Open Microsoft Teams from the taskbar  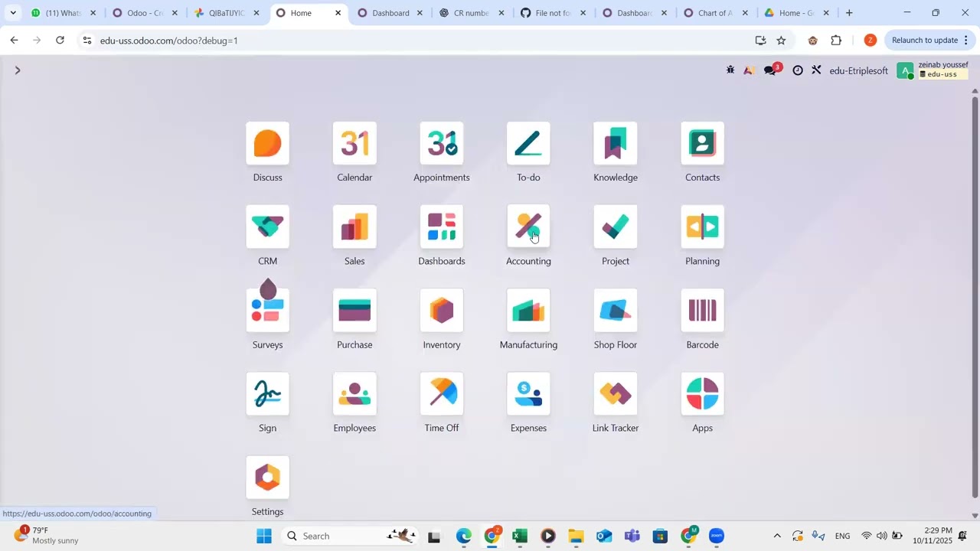coord(632,536)
